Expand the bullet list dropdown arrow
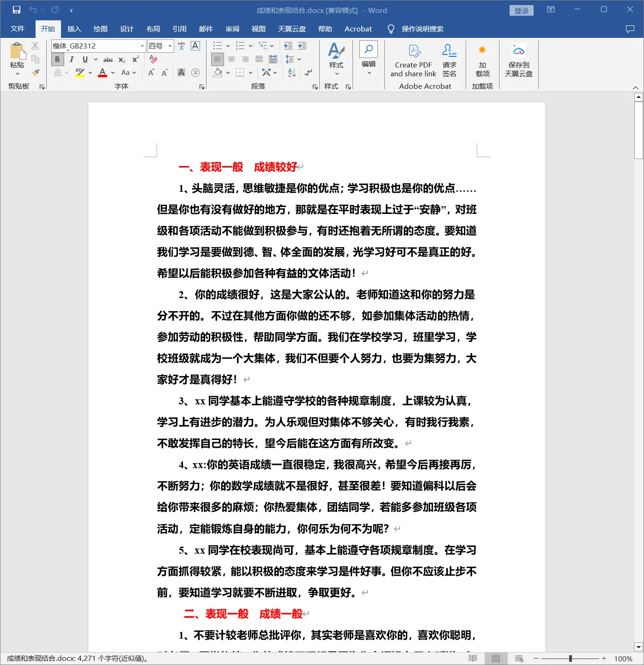Image resolution: width=644 pixels, height=665 pixels. click(228, 46)
